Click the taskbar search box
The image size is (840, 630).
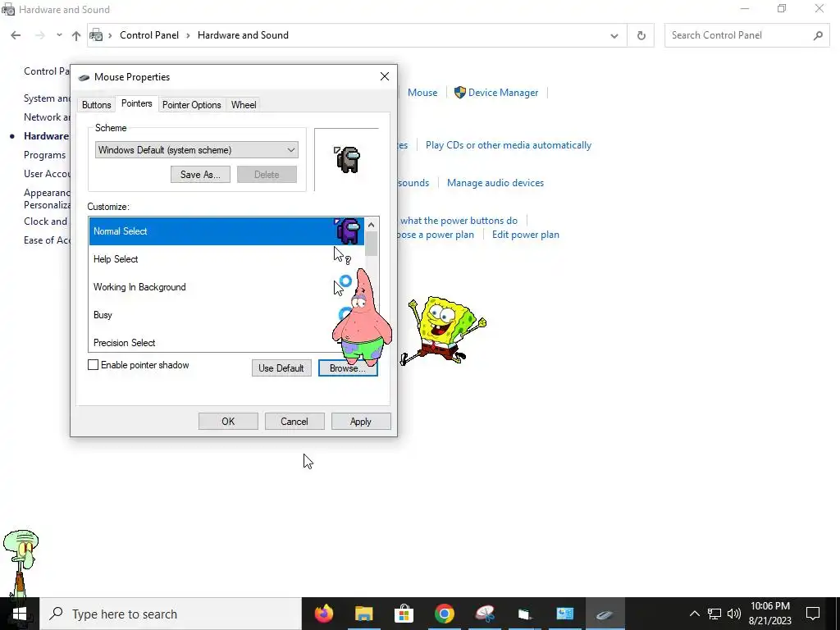[171, 614]
